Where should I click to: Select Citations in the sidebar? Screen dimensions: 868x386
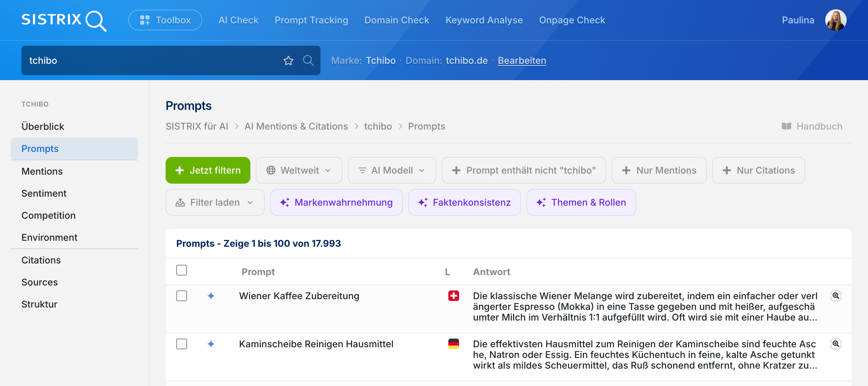click(x=74, y=260)
